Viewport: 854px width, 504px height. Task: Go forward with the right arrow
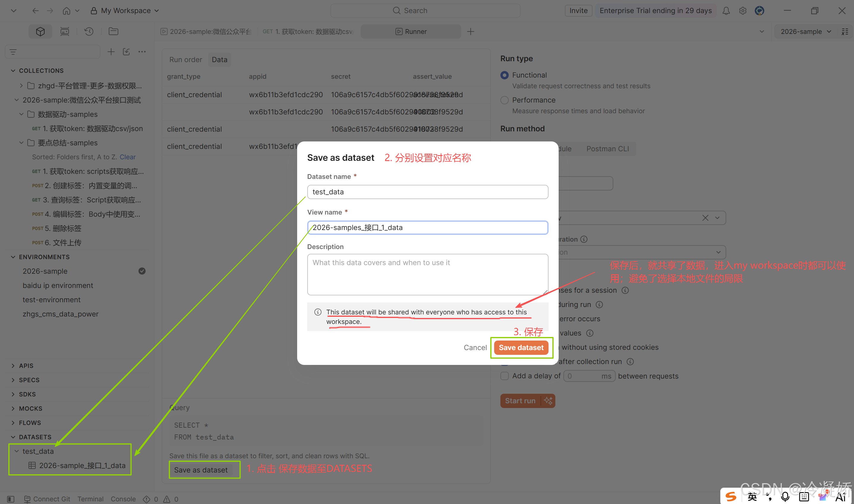point(50,10)
